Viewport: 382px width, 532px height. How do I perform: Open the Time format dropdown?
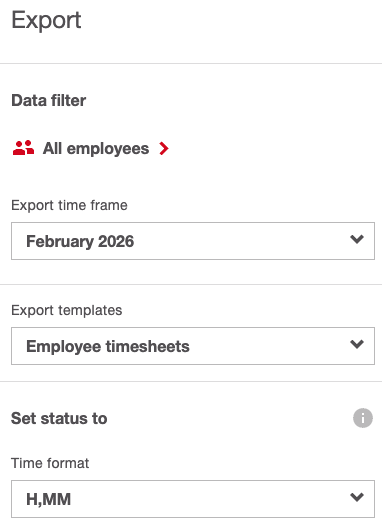193,499
